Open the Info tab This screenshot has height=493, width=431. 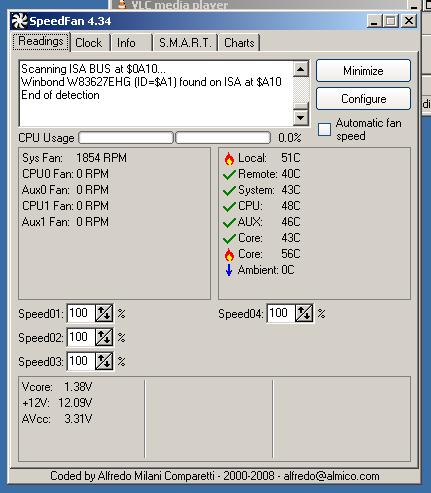131,43
